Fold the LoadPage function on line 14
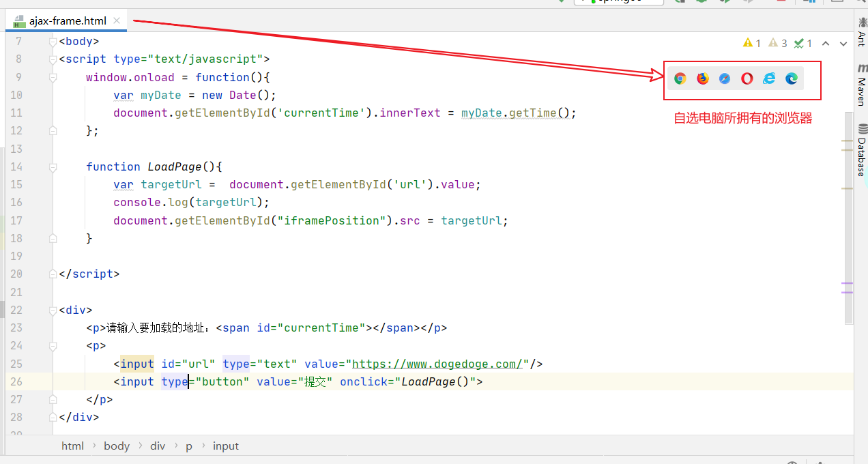The image size is (868, 464). [53, 166]
